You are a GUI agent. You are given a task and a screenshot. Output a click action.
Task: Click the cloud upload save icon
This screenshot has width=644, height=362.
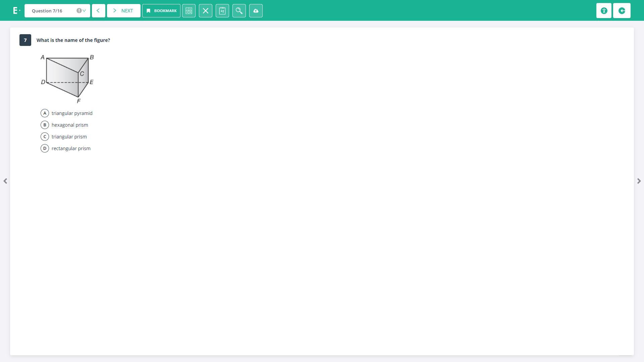click(256, 11)
